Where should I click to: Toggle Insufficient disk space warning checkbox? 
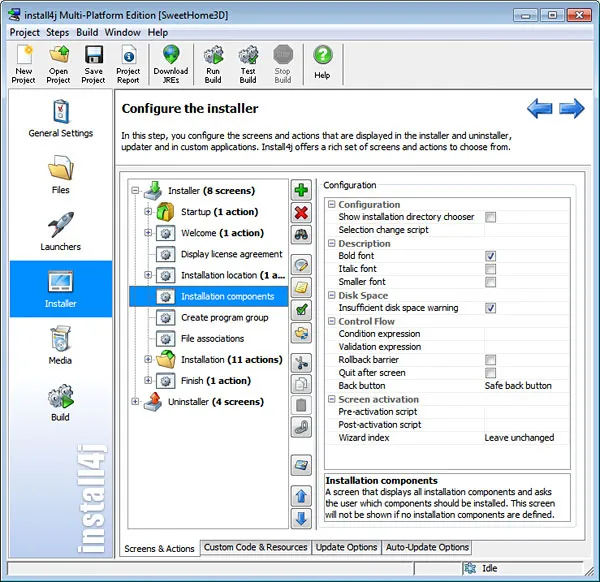point(491,308)
